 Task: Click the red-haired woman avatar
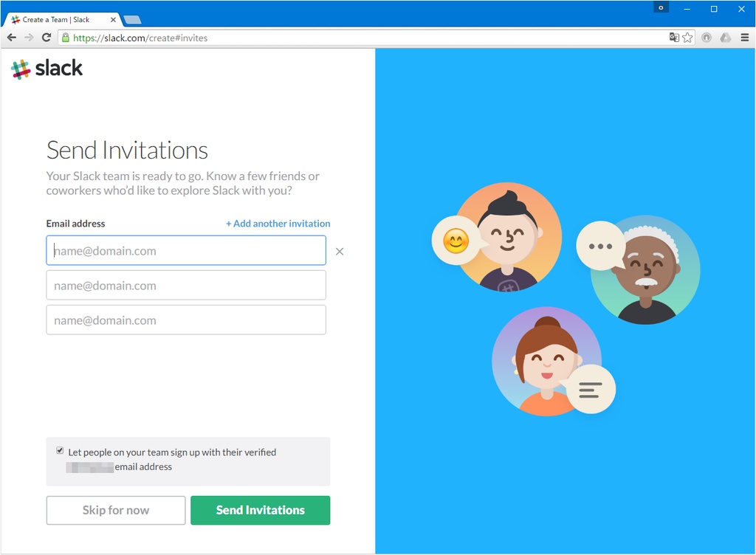click(x=546, y=362)
